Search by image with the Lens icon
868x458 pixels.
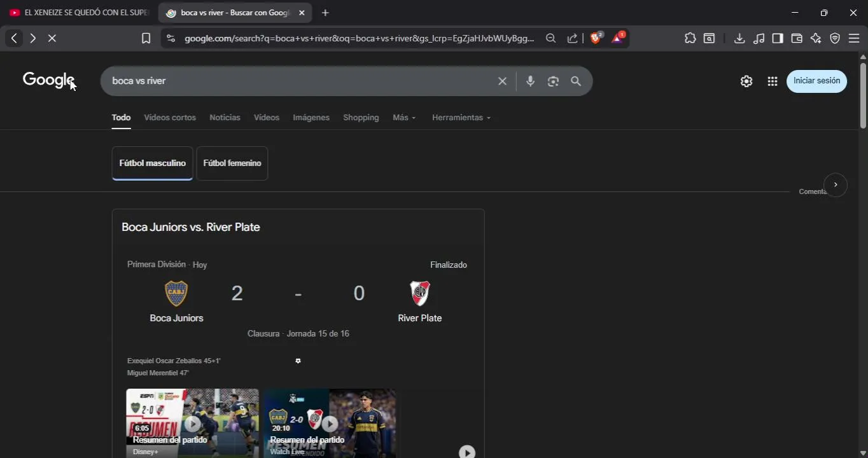coord(553,81)
